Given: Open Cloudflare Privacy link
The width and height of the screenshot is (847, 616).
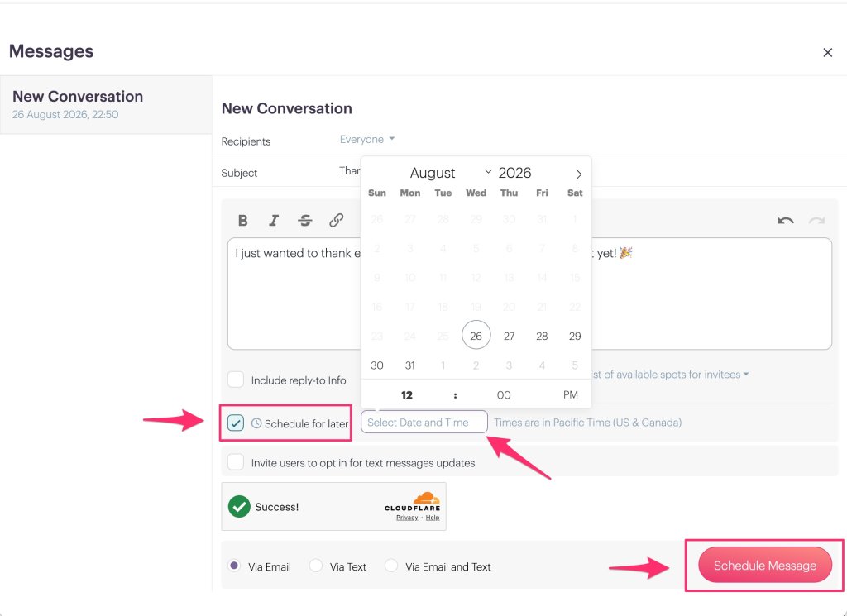Looking at the screenshot, I should (407, 518).
